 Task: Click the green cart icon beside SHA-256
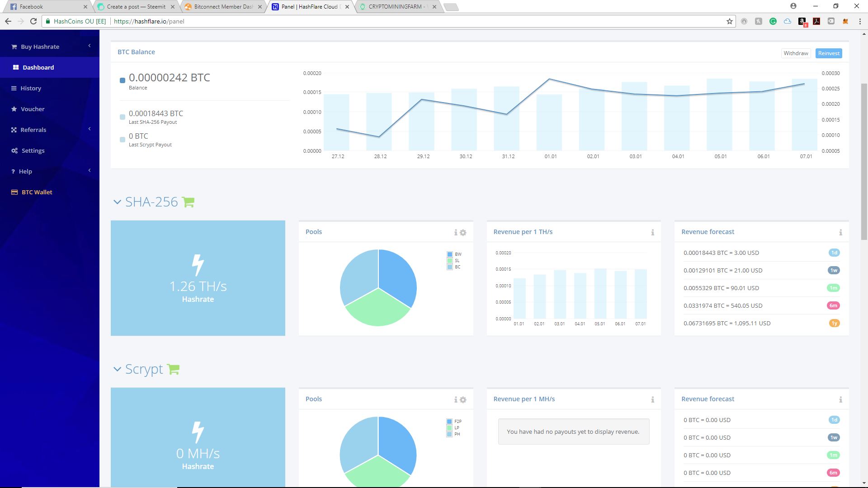[x=188, y=202]
